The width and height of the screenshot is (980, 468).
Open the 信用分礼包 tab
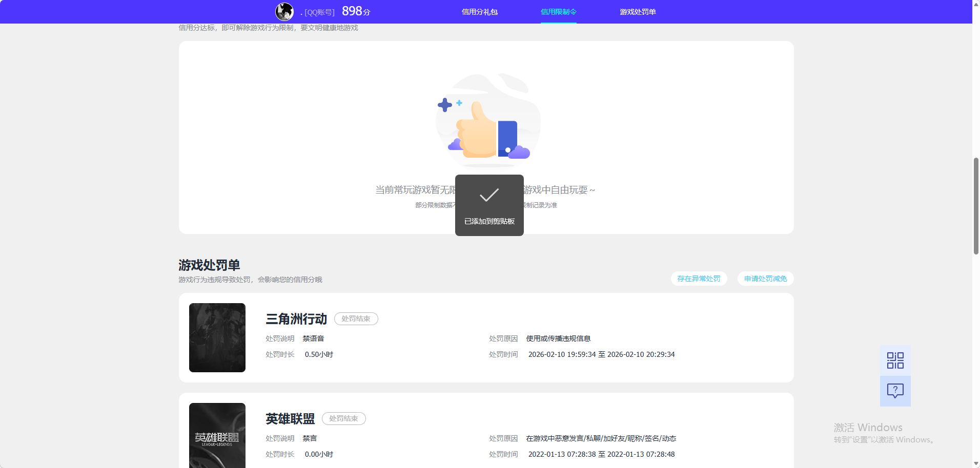tap(480, 12)
